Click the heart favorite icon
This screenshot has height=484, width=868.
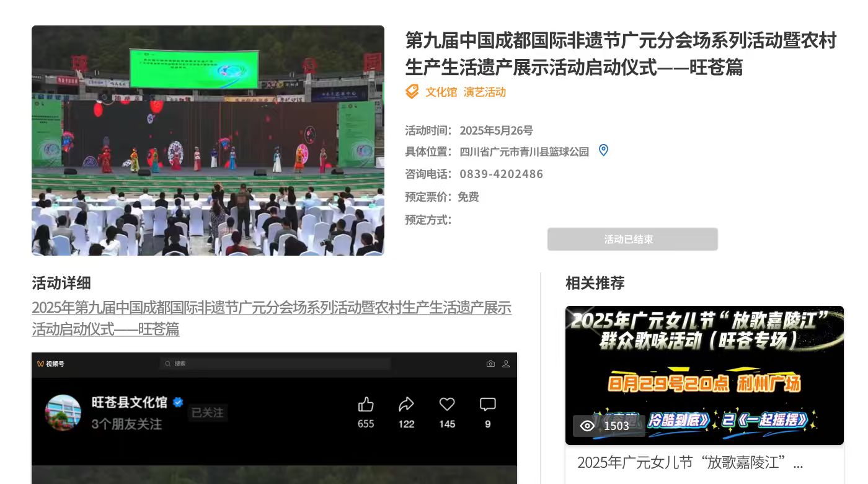(x=447, y=405)
